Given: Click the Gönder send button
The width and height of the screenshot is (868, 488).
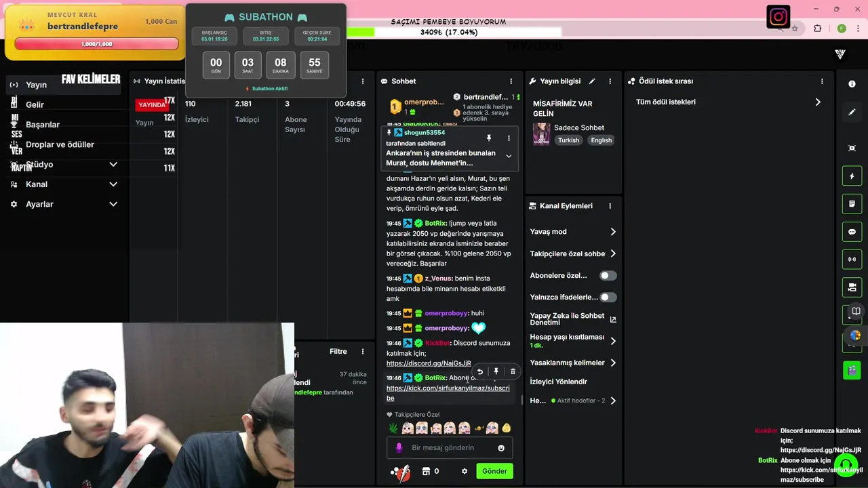Looking at the screenshot, I should [494, 471].
